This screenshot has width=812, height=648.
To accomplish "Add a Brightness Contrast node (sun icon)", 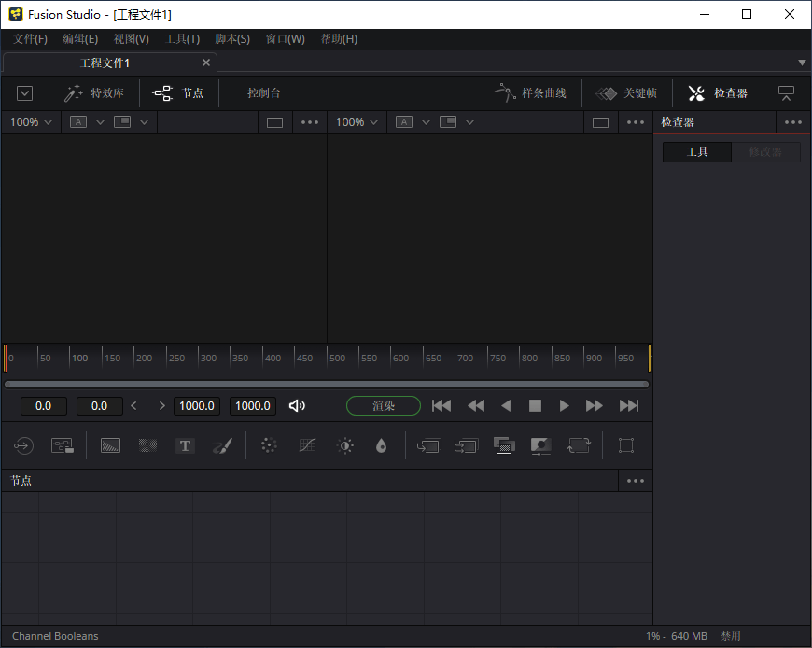I will (x=345, y=445).
